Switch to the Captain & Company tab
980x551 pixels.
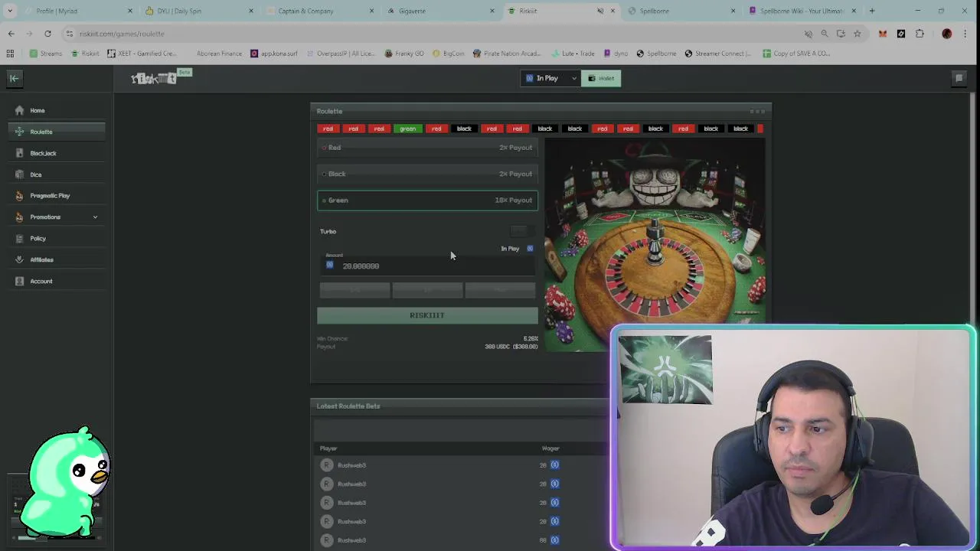coord(320,11)
